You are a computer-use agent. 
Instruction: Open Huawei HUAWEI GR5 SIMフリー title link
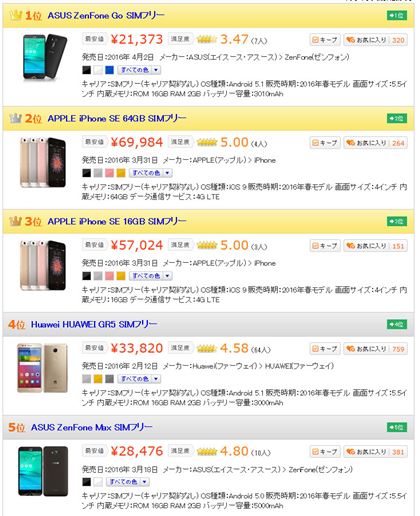[94, 324]
